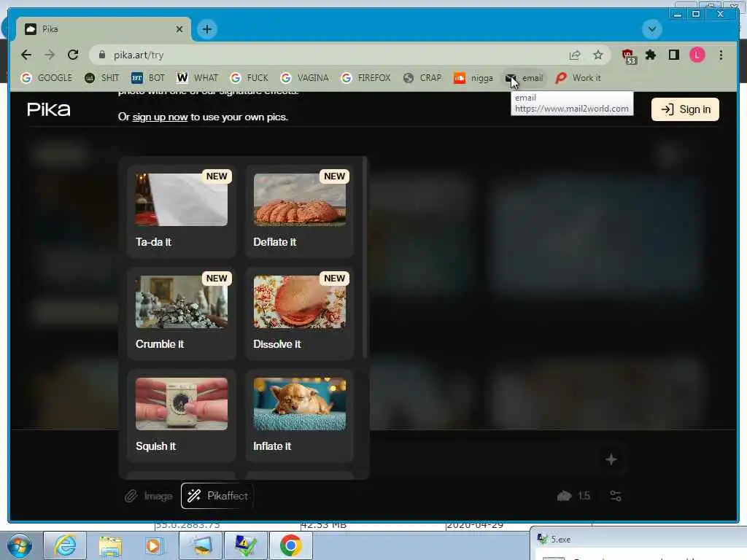Open the Windows Start menu orb
The image size is (747, 560).
pos(20,545)
